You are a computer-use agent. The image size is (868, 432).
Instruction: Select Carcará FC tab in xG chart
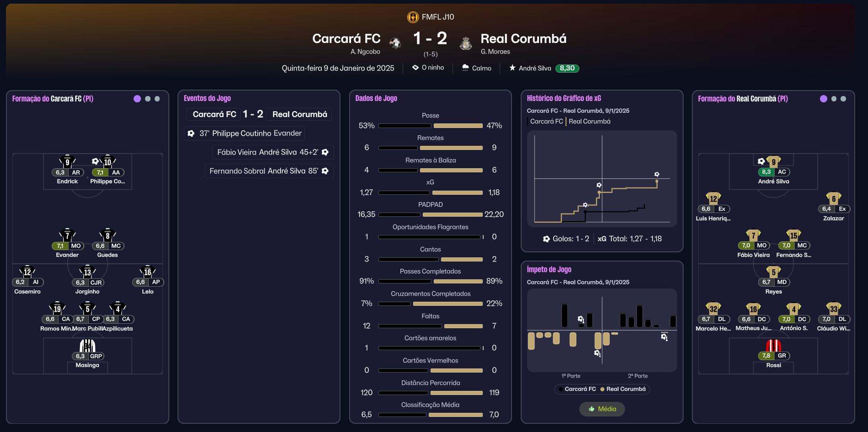coord(546,122)
